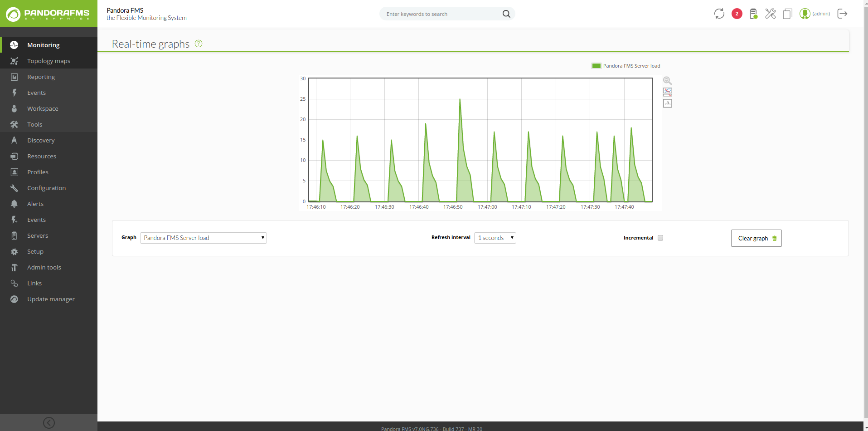Click the Pandora FMS Enterprise logo
Screen dimensions: 868x431
(x=48, y=14)
